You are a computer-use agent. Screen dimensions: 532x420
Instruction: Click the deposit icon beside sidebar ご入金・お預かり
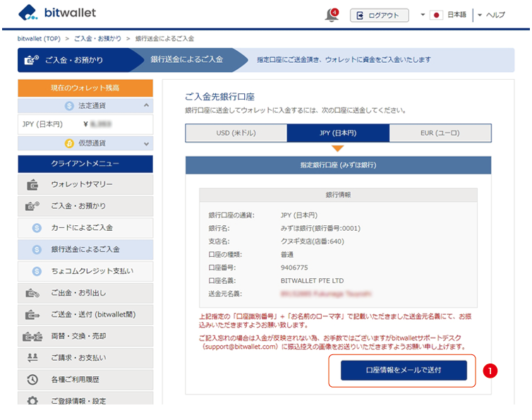tap(32, 206)
